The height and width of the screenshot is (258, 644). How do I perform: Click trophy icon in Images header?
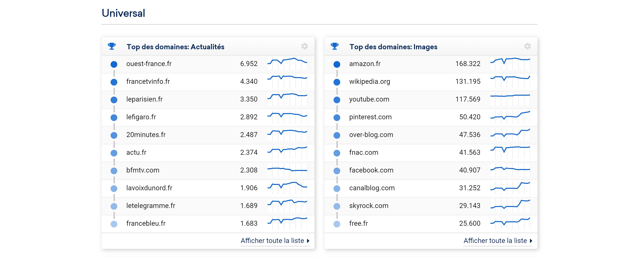[334, 46]
